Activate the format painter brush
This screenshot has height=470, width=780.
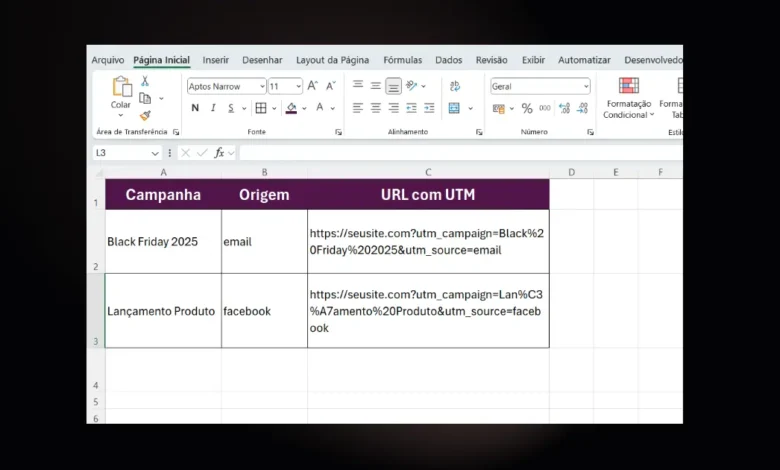coord(145,115)
